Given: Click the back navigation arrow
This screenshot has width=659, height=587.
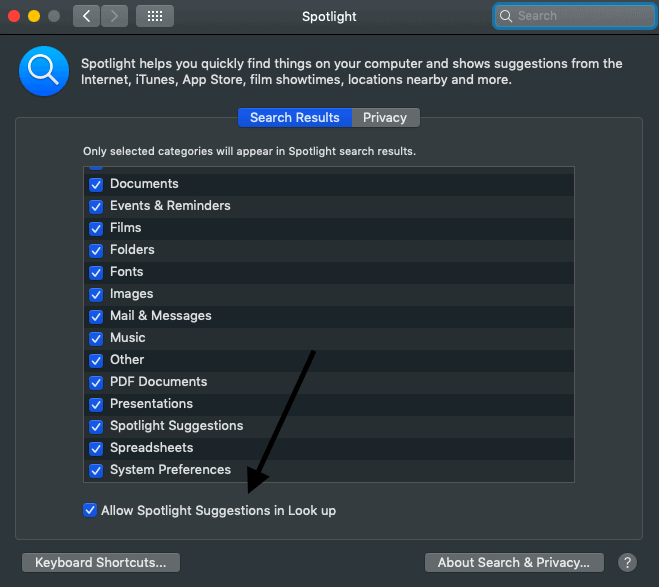Looking at the screenshot, I should [x=87, y=16].
